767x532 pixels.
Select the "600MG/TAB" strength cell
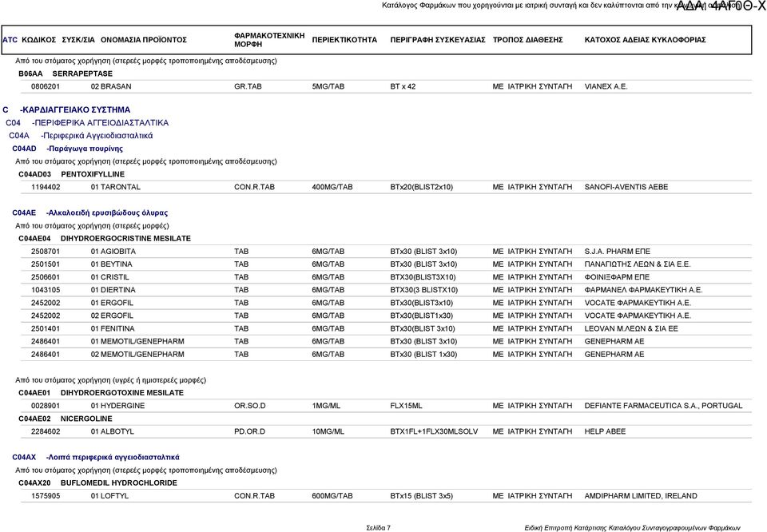(332, 496)
